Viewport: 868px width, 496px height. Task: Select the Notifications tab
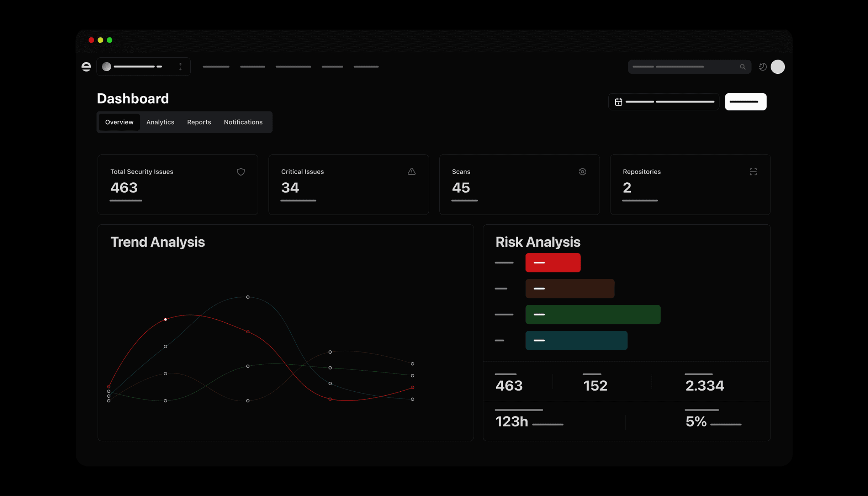pyautogui.click(x=243, y=122)
